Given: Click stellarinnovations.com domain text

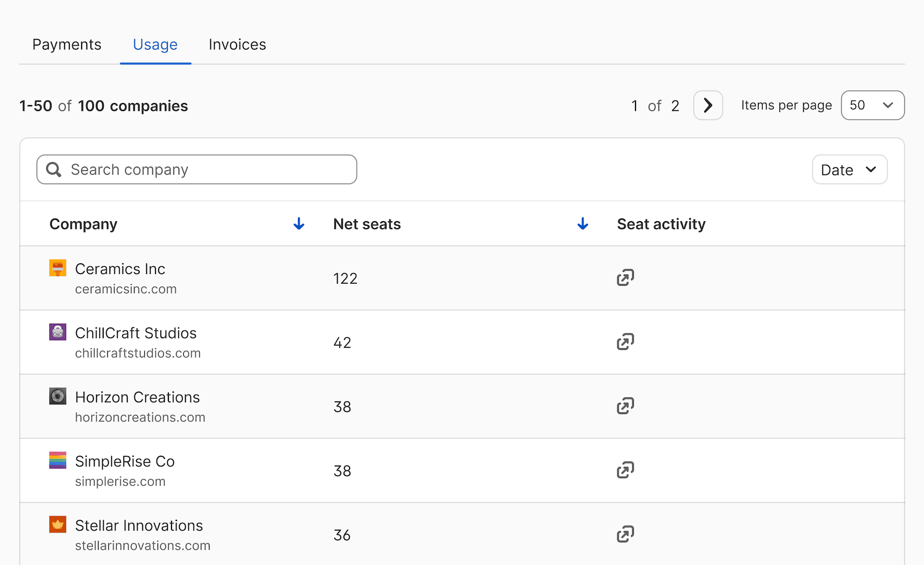Looking at the screenshot, I should 143,545.
